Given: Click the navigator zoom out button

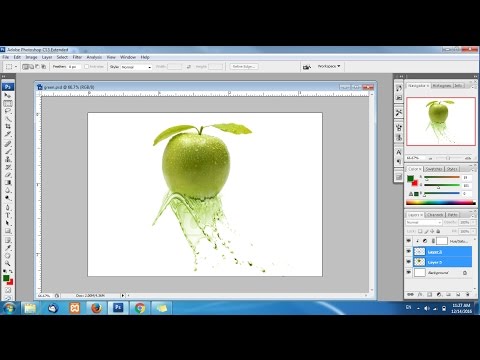Looking at the screenshot, I should (430, 158).
